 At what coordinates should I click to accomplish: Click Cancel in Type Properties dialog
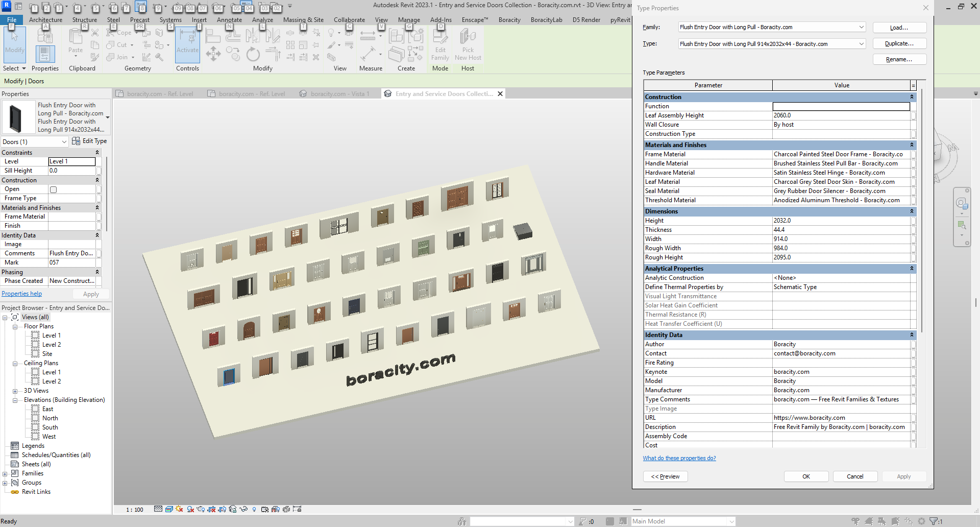(855, 476)
